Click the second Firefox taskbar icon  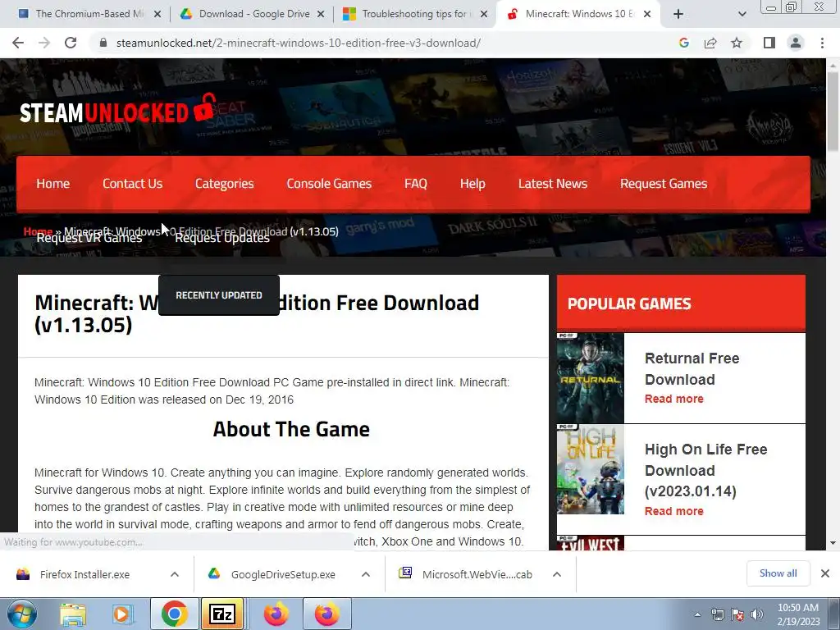(x=326, y=614)
